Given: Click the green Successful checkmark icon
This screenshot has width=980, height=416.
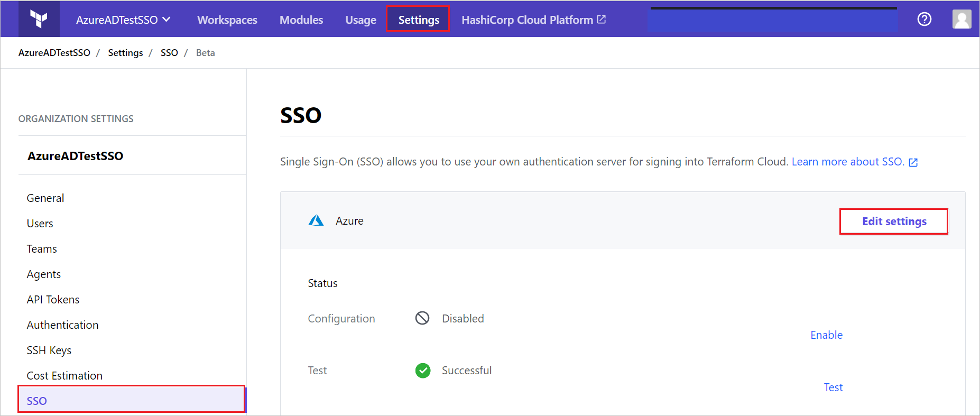Looking at the screenshot, I should [x=423, y=371].
